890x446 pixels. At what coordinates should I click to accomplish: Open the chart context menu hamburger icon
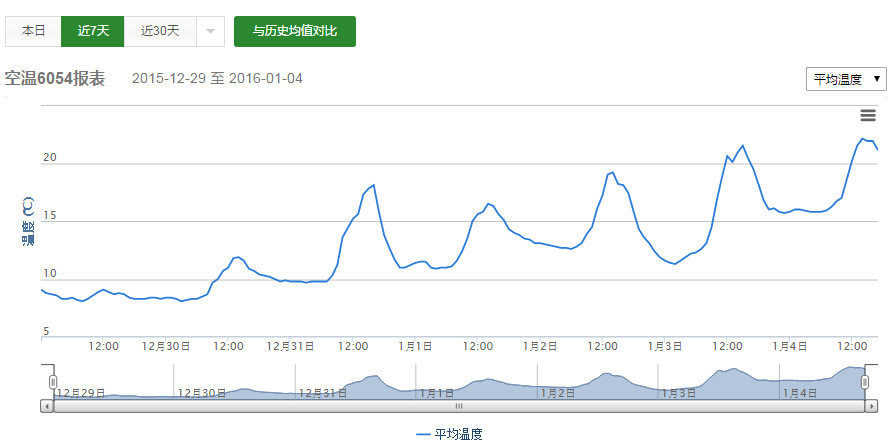coord(868,116)
